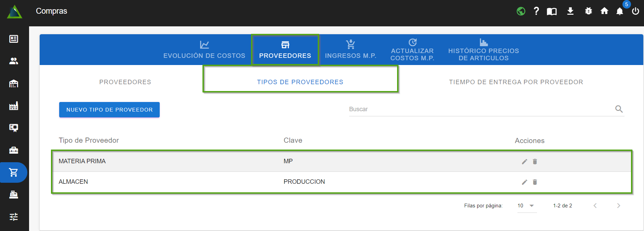Open the shopping cart sidebar module

pyautogui.click(x=14, y=172)
